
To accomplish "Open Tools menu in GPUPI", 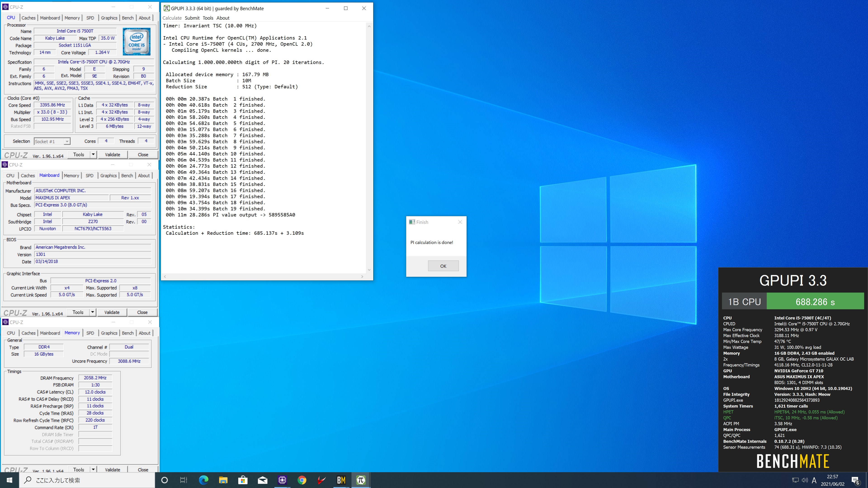I will pyautogui.click(x=208, y=18).
